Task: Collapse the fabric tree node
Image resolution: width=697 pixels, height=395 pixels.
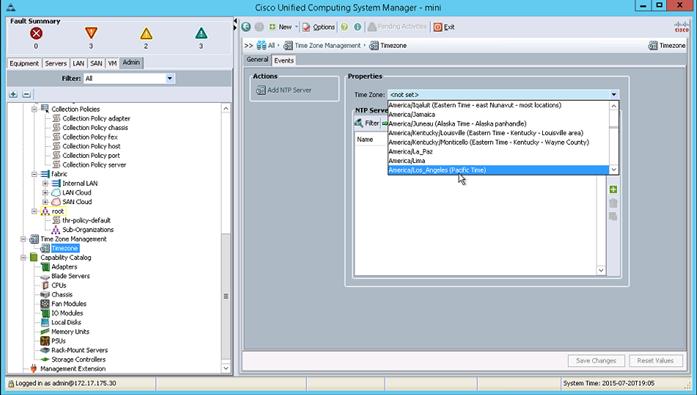Action: click(34, 174)
